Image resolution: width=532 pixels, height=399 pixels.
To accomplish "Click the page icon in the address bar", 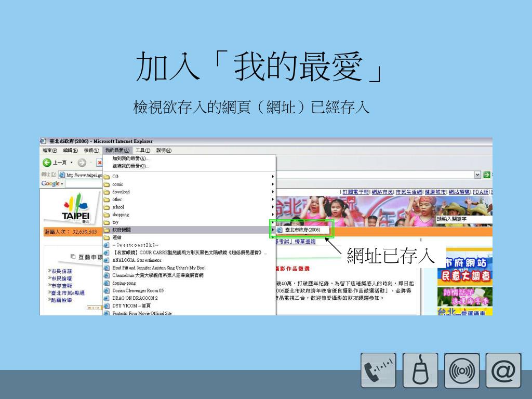I will click(x=62, y=175).
